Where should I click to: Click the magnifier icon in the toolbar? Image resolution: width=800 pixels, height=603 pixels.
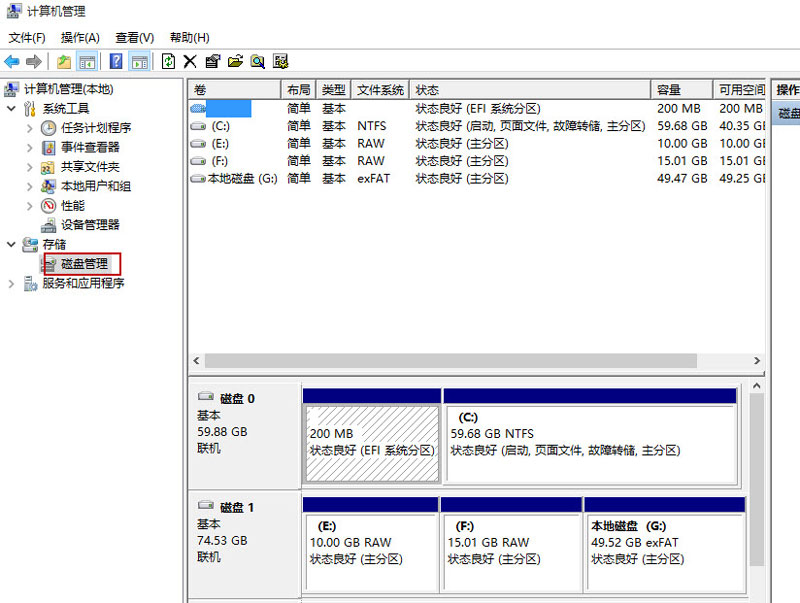tap(258, 62)
